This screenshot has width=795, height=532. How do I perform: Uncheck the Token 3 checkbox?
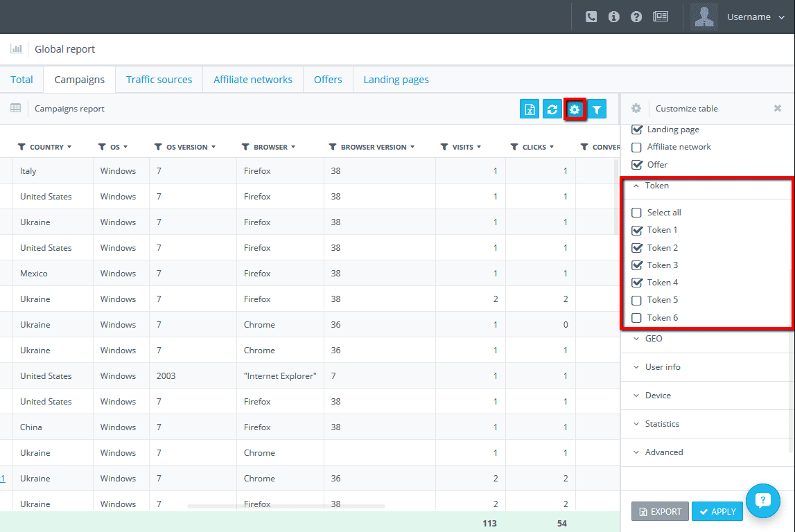[637, 265]
